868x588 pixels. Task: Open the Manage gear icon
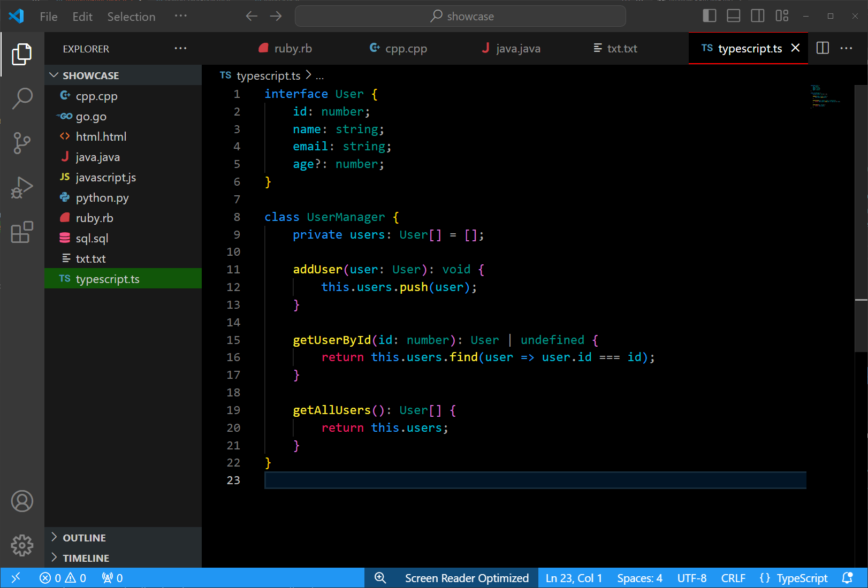[x=22, y=546]
